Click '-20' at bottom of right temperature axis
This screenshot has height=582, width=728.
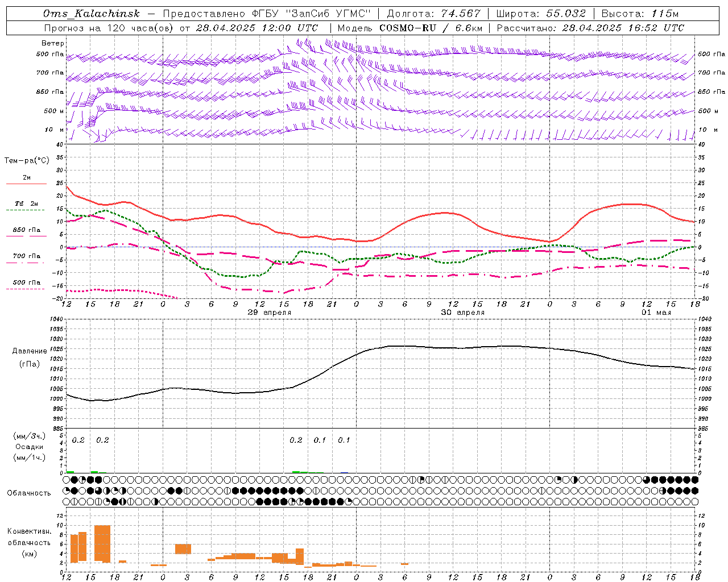(x=703, y=298)
